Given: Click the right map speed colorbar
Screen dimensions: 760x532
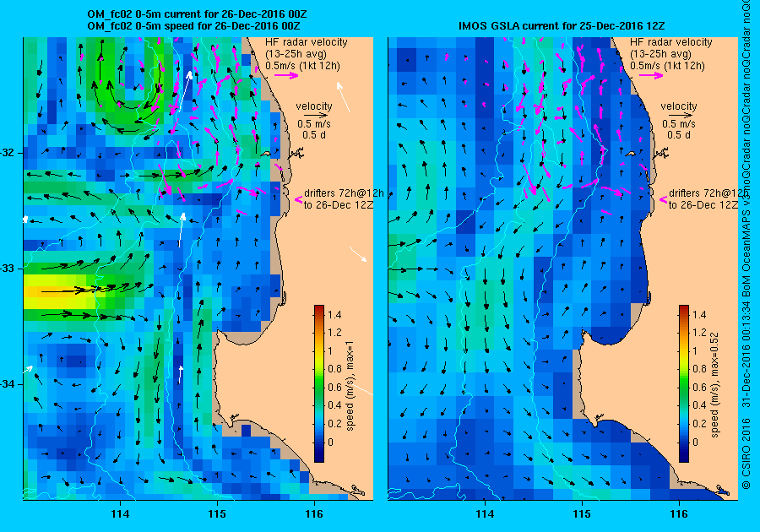Looking at the screenshot, I should [684, 383].
